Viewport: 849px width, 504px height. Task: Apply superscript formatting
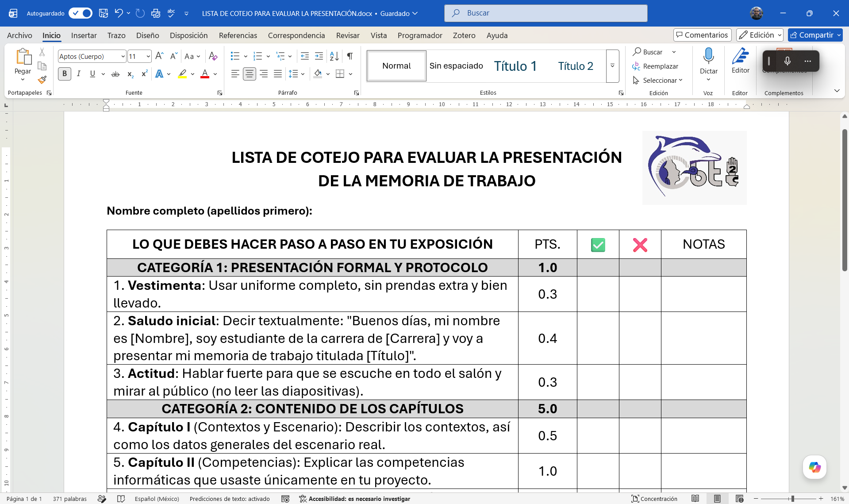point(144,74)
